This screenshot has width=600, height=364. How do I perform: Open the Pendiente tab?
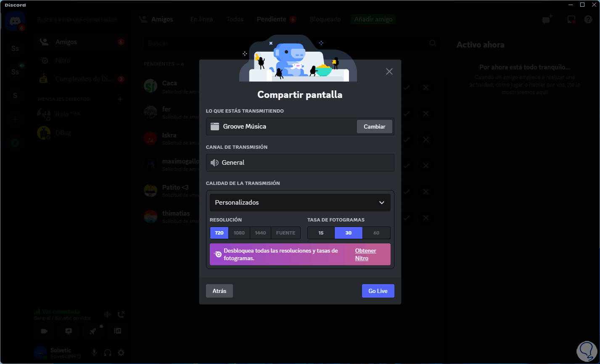(276, 19)
